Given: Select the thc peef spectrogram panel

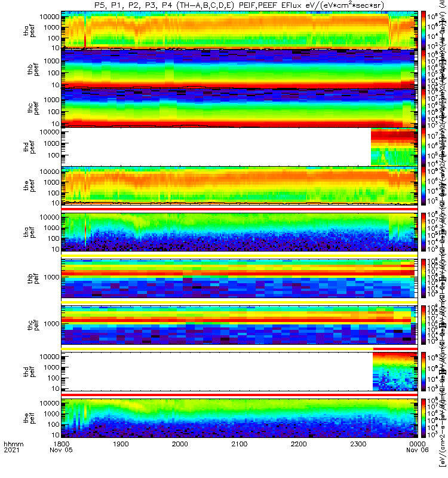Looking at the screenshot, I should coord(240,108).
